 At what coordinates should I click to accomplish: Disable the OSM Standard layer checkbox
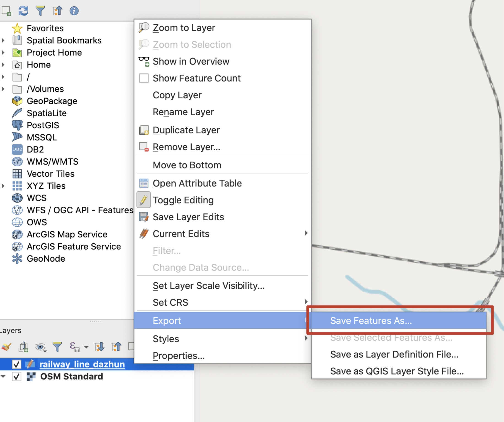click(16, 376)
